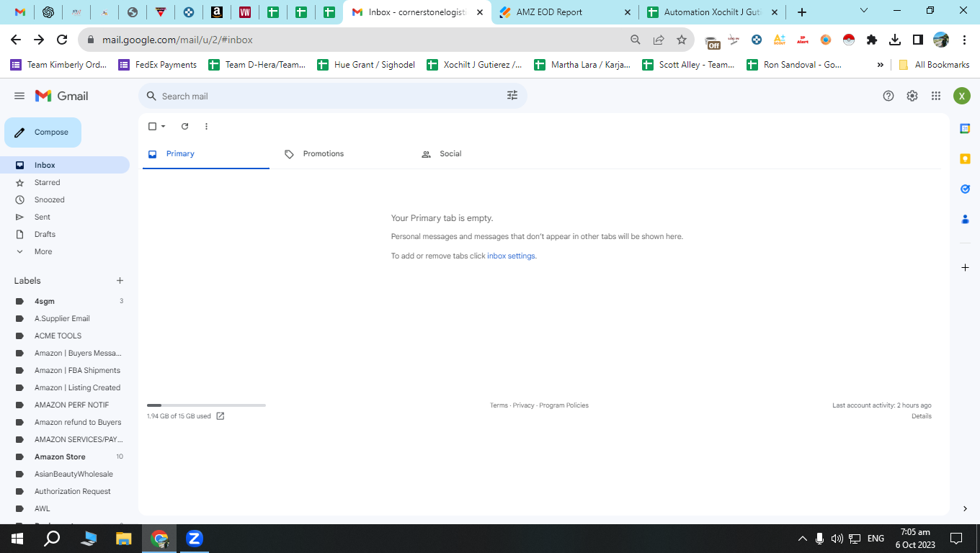
Task: Open the AsianBeautyWholesale label
Action: pyautogui.click(x=65, y=474)
